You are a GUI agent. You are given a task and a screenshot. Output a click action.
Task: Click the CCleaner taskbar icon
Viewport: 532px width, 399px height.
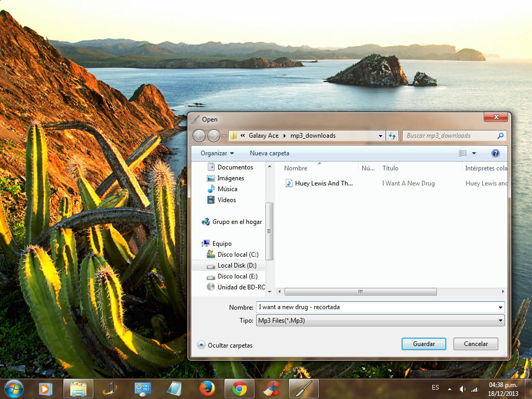[x=271, y=388]
